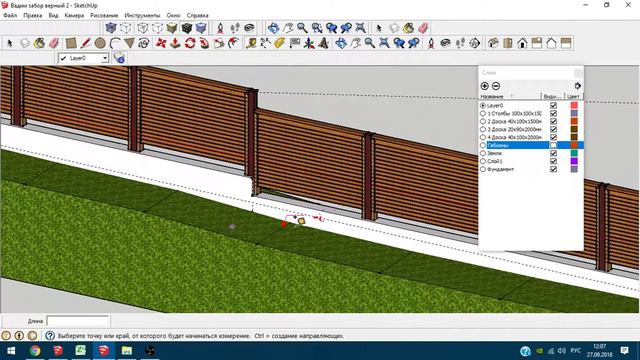Viewport: 640px width, 360px height.
Task: Open the Инструменты menu
Action: pos(142,15)
